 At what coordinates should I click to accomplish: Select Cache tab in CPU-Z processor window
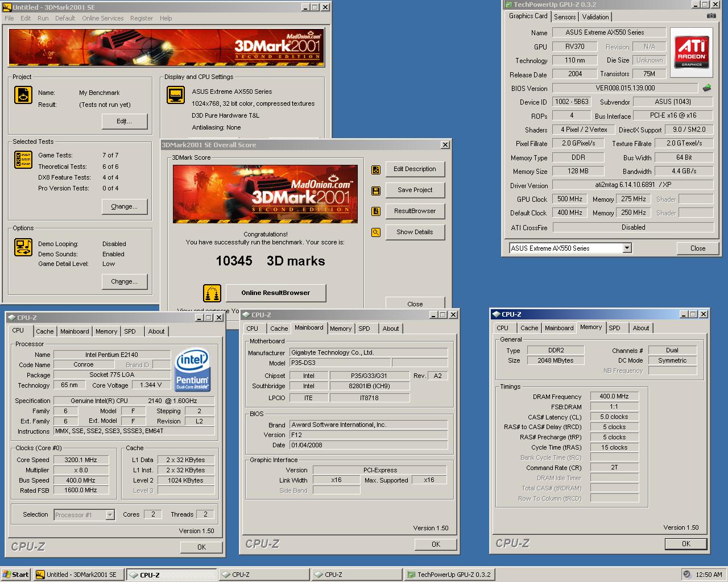pyautogui.click(x=45, y=331)
